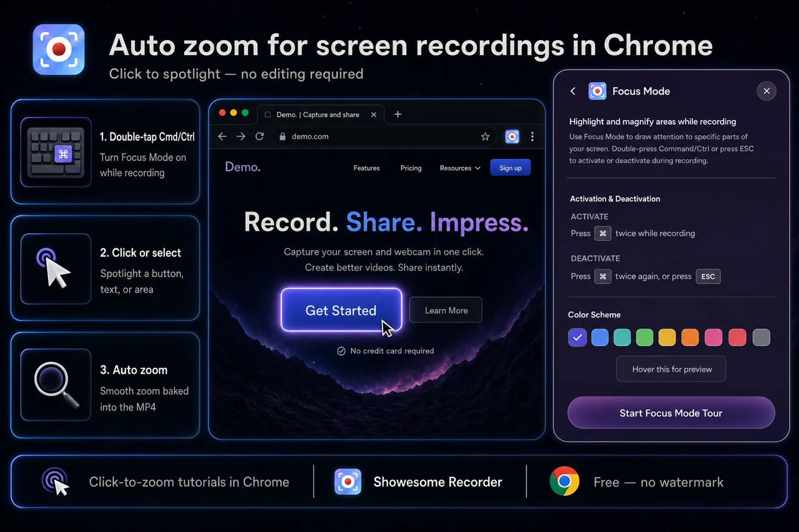
Task: Click the click-to-zoom cursor icon in footer
Action: click(56, 482)
